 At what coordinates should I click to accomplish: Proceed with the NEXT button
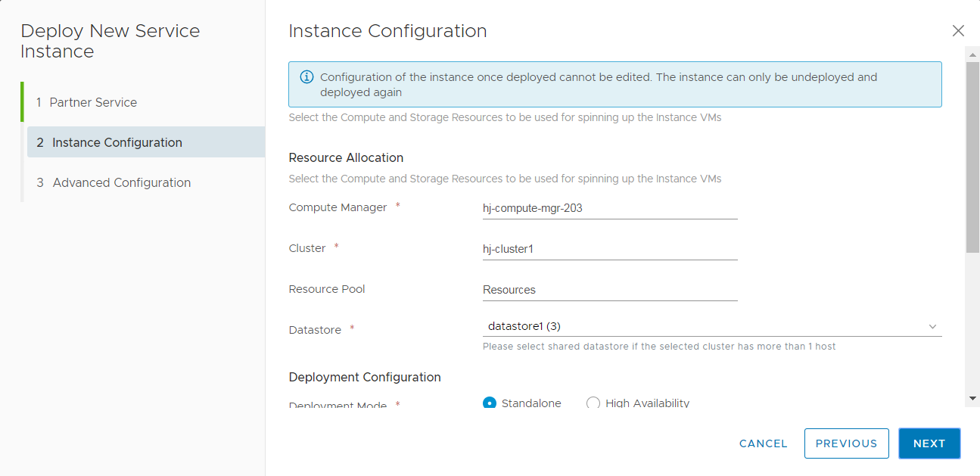pos(929,443)
